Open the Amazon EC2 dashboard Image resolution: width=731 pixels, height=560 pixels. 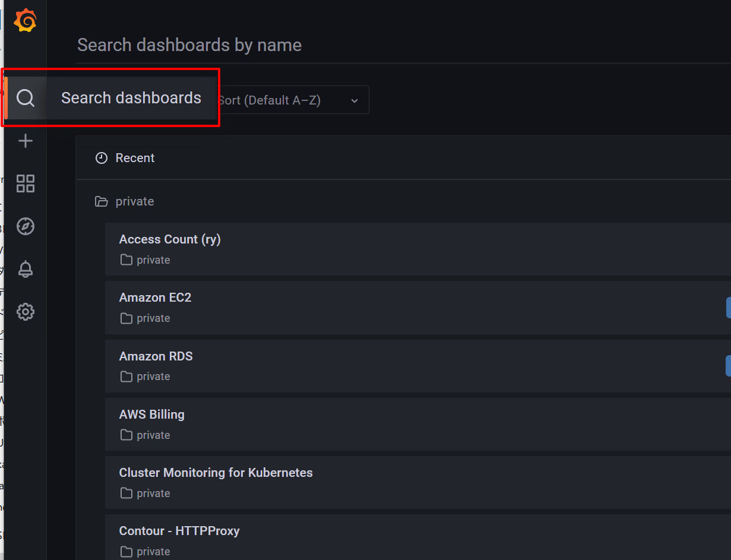coord(156,298)
